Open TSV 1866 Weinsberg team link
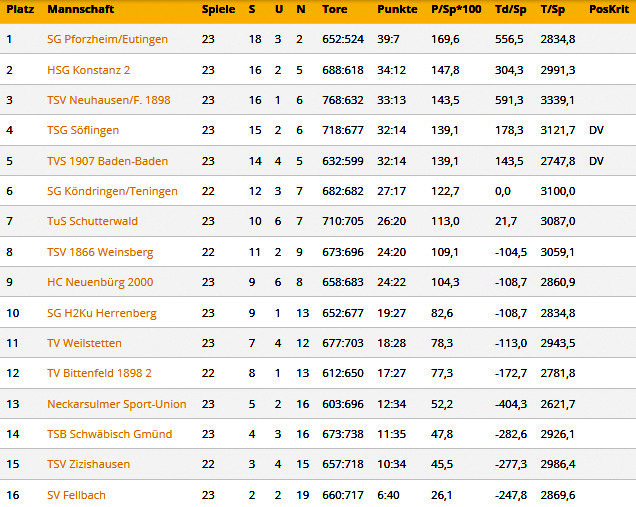 [100, 252]
